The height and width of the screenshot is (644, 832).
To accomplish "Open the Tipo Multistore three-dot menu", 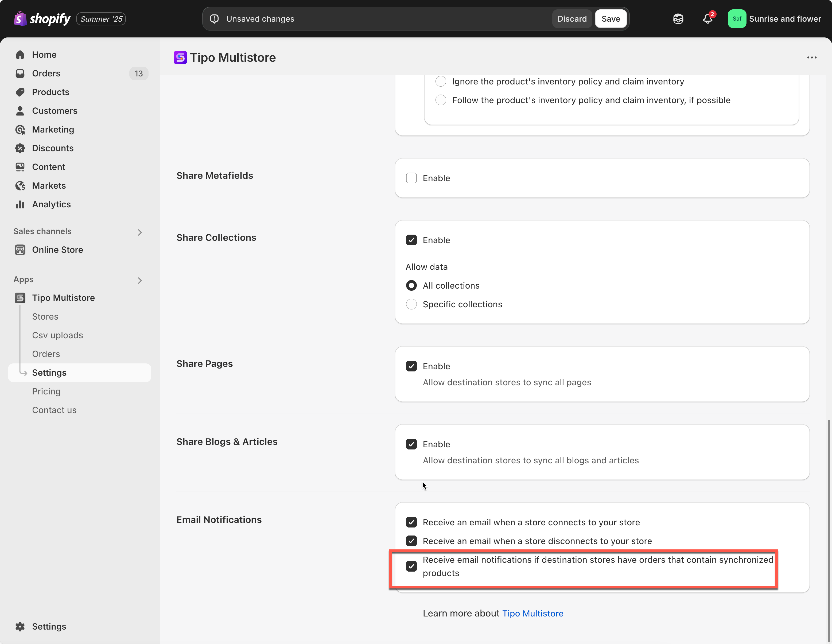I will (x=811, y=57).
